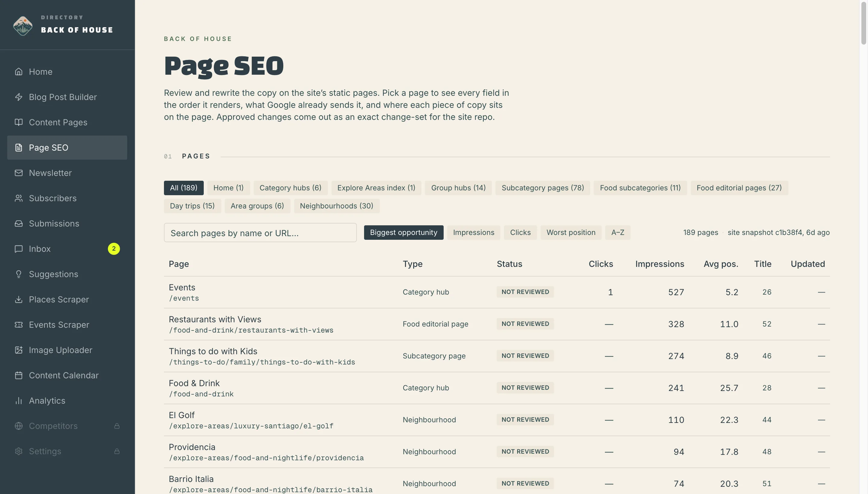Filter by Group hubs (14)

458,188
